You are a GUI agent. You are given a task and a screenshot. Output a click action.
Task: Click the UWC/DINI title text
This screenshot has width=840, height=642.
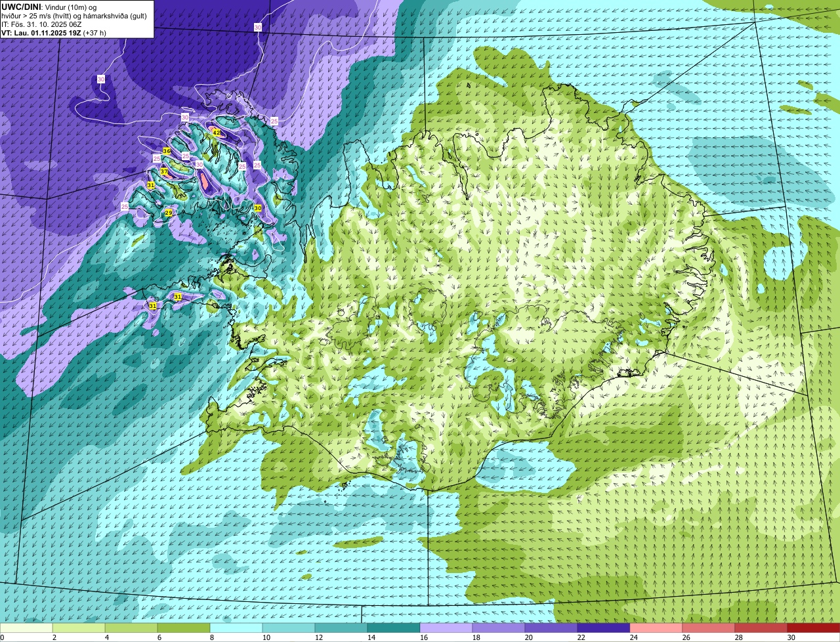(x=21, y=7)
